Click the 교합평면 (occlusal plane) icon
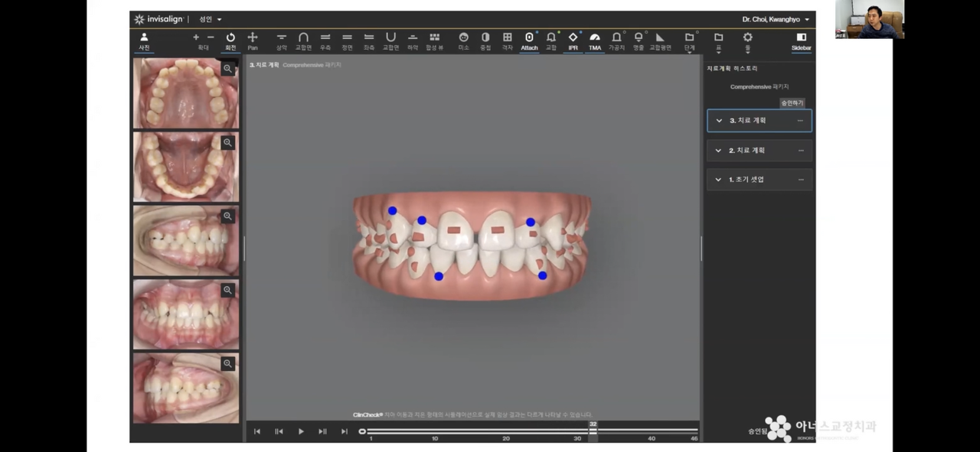The width and height of the screenshot is (980, 452). 660,41
